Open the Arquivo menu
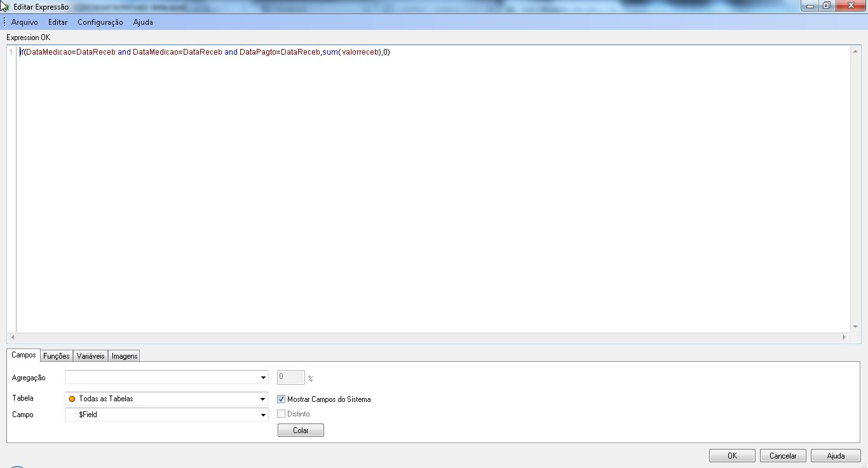Image resolution: width=868 pixels, height=468 pixels. coord(24,22)
